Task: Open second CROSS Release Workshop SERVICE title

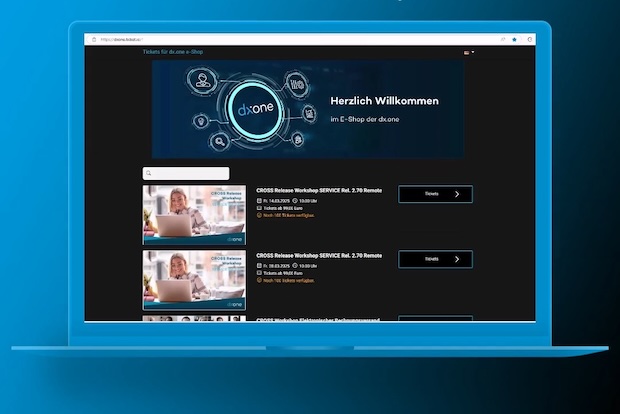Action: coord(319,256)
